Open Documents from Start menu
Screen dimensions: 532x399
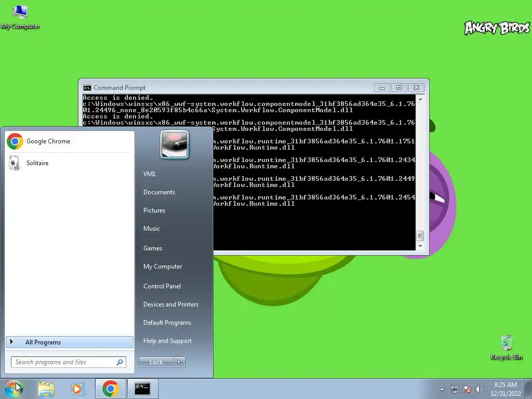(159, 192)
